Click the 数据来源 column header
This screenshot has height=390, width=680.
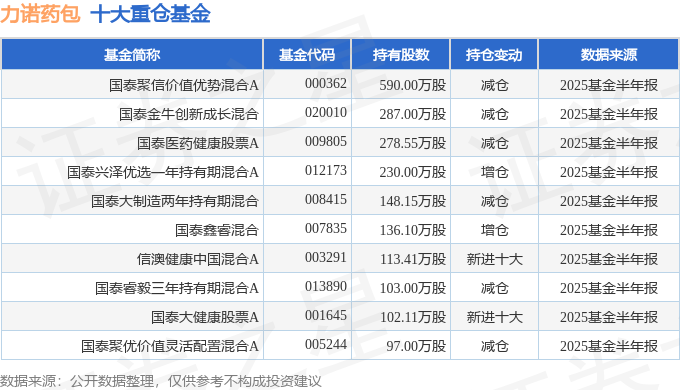[x=609, y=55]
